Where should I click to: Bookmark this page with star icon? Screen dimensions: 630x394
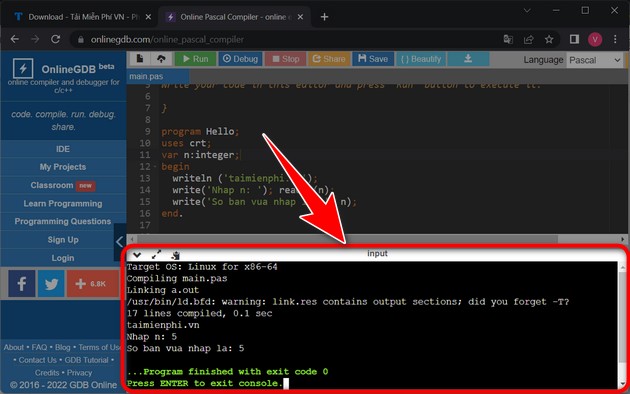[549, 39]
